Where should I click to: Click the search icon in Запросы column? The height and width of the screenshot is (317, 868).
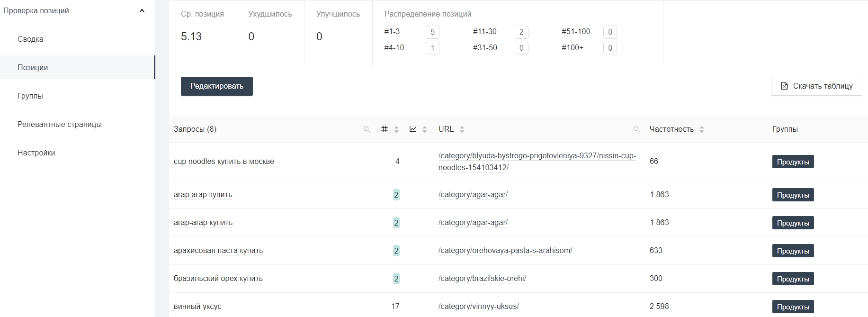tap(367, 129)
